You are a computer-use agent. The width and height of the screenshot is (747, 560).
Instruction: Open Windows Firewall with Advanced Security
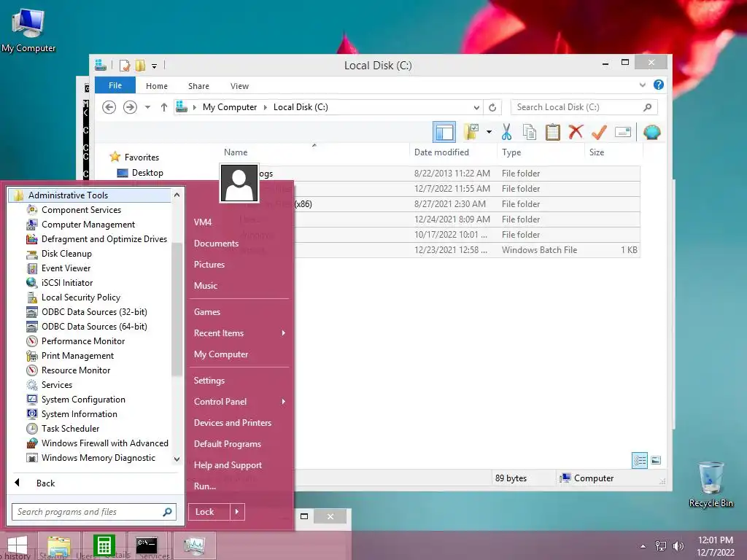click(104, 443)
